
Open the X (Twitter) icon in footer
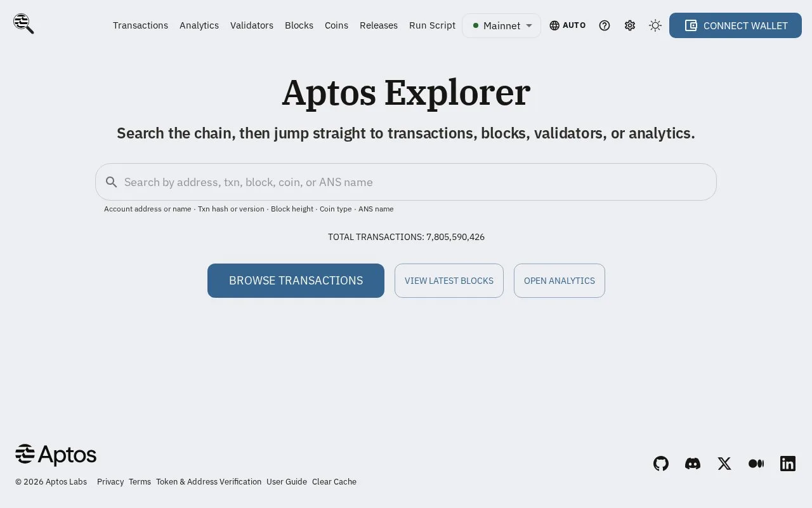[724, 464]
